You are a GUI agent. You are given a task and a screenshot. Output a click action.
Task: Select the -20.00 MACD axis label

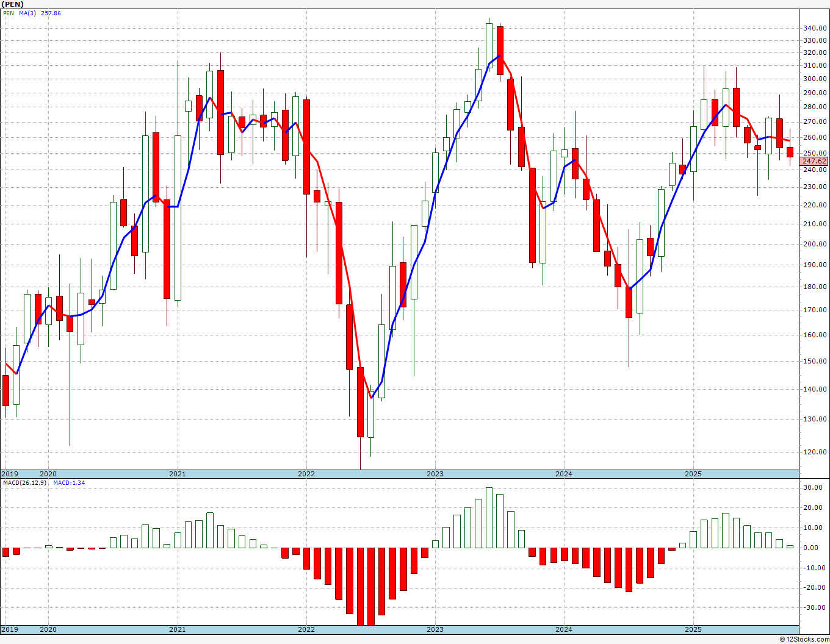(816, 588)
